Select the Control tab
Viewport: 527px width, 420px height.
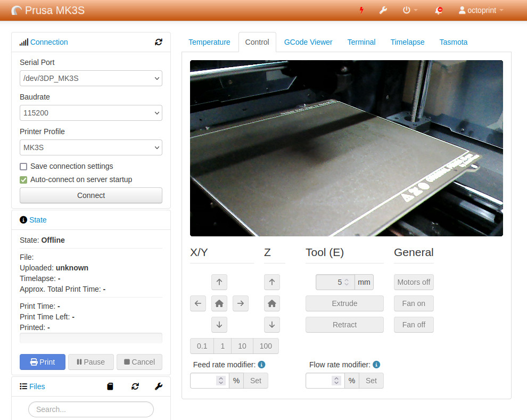tap(257, 42)
